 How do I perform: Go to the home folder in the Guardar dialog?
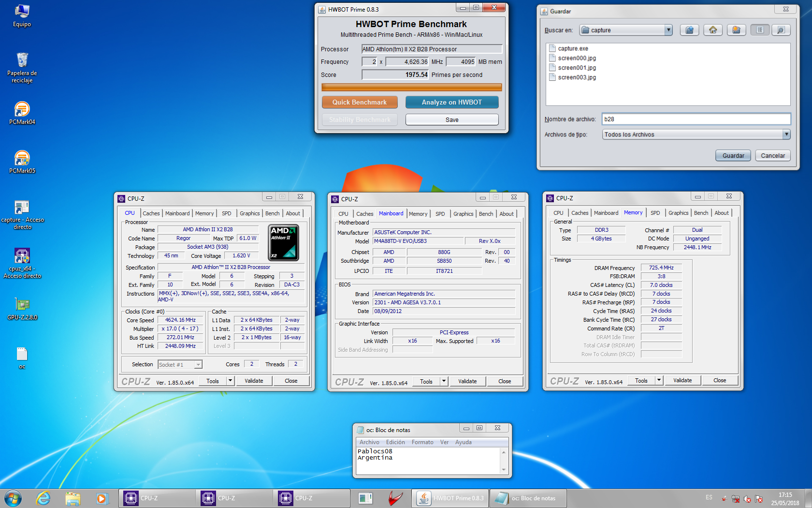tap(713, 30)
